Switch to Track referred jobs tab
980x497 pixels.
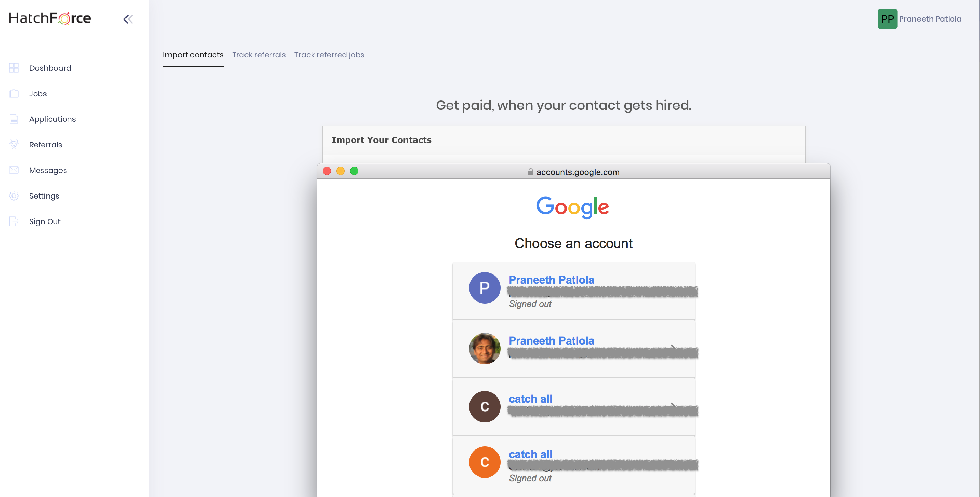point(329,55)
